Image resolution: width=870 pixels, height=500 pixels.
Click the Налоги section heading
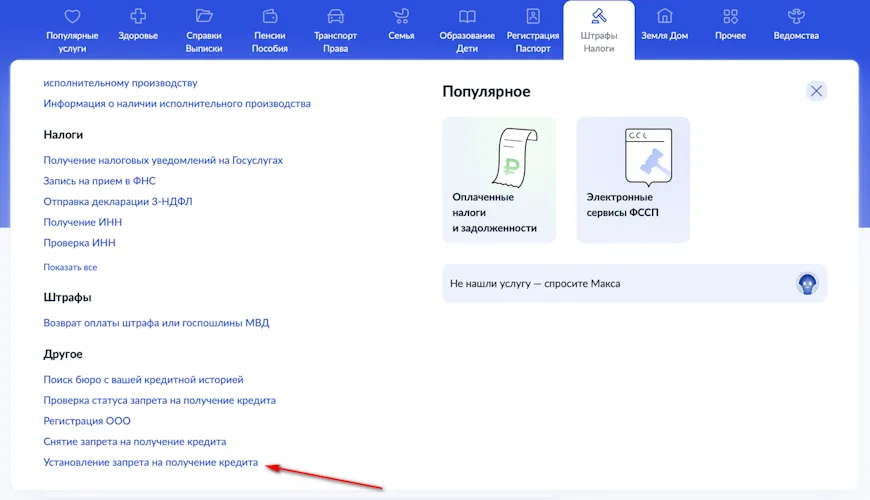[63, 135]
